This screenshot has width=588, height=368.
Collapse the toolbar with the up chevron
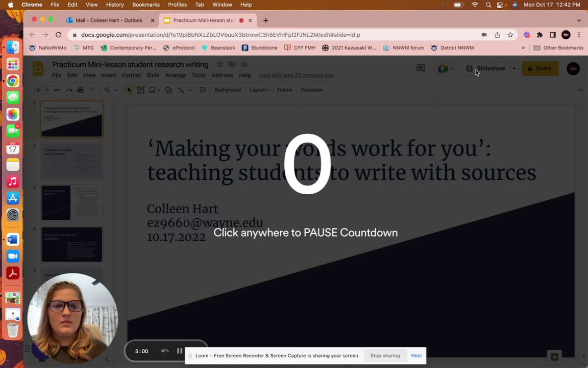click(x=580, y=90)
